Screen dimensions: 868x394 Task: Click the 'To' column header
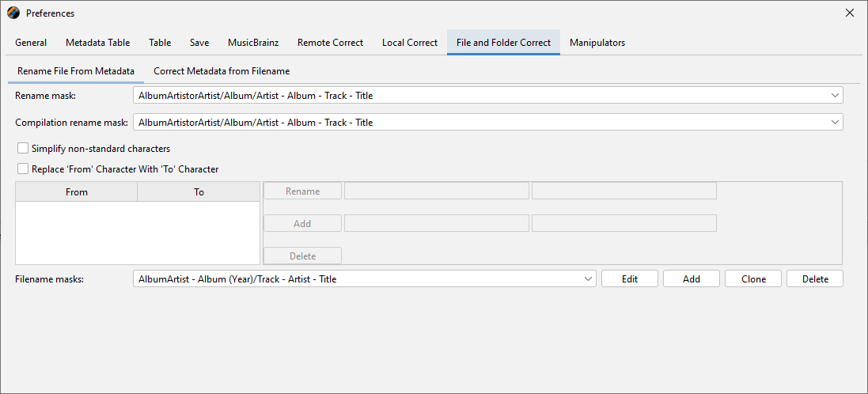pos(199,192)
